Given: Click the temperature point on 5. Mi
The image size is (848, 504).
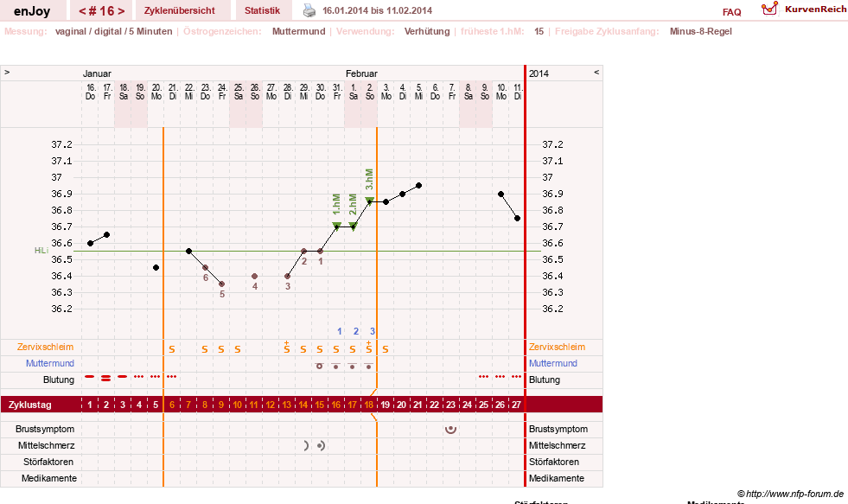Looking at the screenshot, I should pos(419,186).
